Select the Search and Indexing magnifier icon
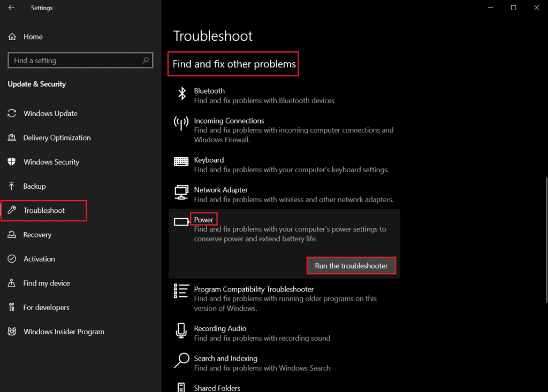The height and width of the screenshot is (392, 548). pos(181,359)
